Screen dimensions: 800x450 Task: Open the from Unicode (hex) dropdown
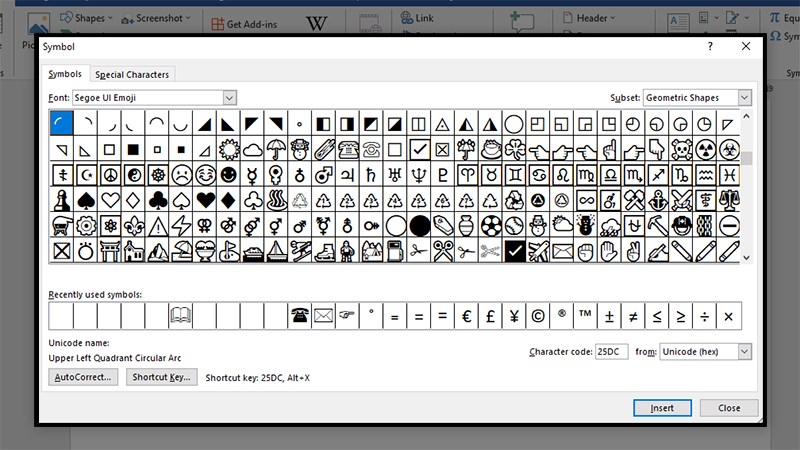pyautogui.click(x=744, y=352)
